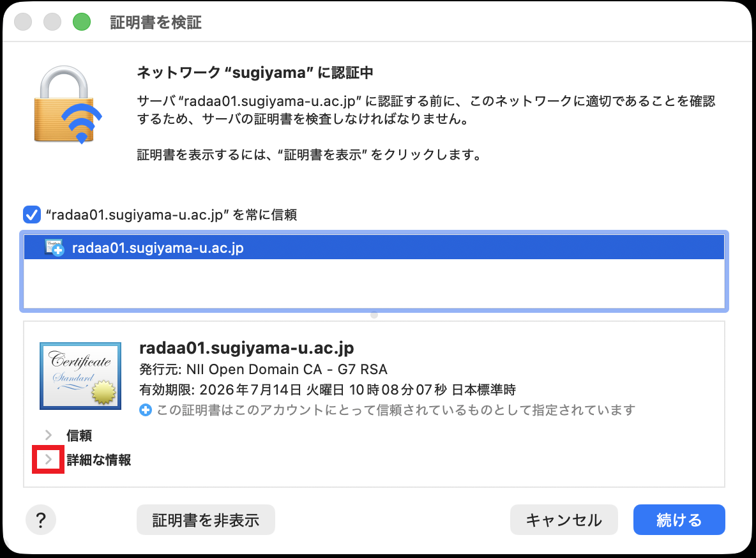
Task: Close the dialog with leftmost window button
Action: coord(23,22)
